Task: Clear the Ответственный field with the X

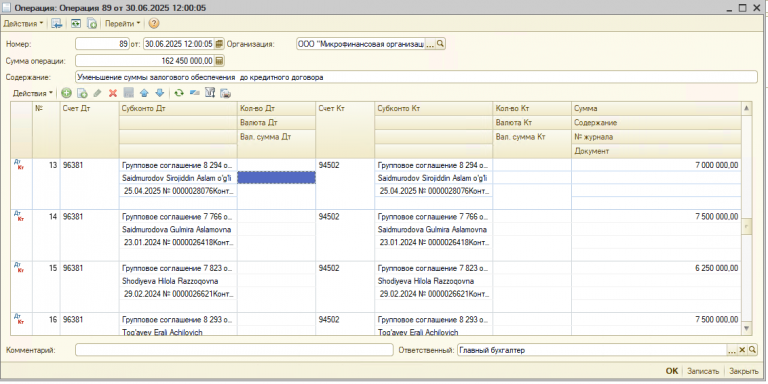Action: [742, 350]
